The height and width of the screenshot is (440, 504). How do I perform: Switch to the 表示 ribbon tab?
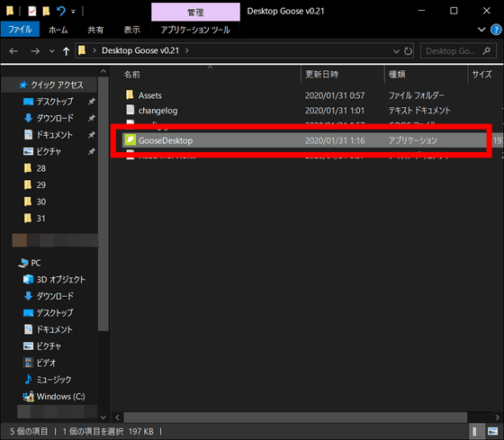(131, 30)
